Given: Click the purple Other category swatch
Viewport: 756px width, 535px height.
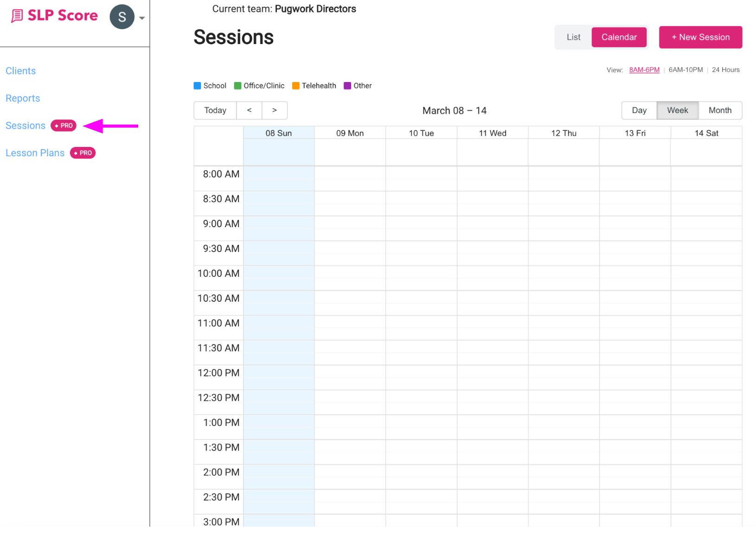Looking at the screenshot, I should point(348,85).
